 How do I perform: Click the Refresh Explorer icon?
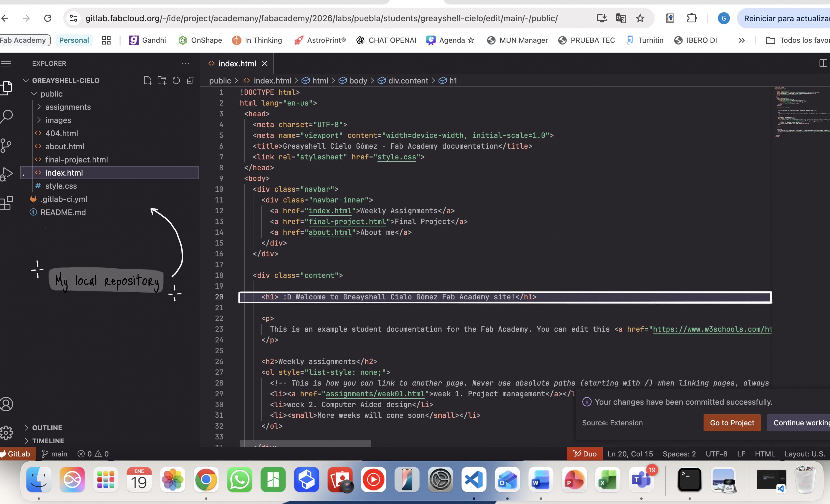click(x=176, y=80)
